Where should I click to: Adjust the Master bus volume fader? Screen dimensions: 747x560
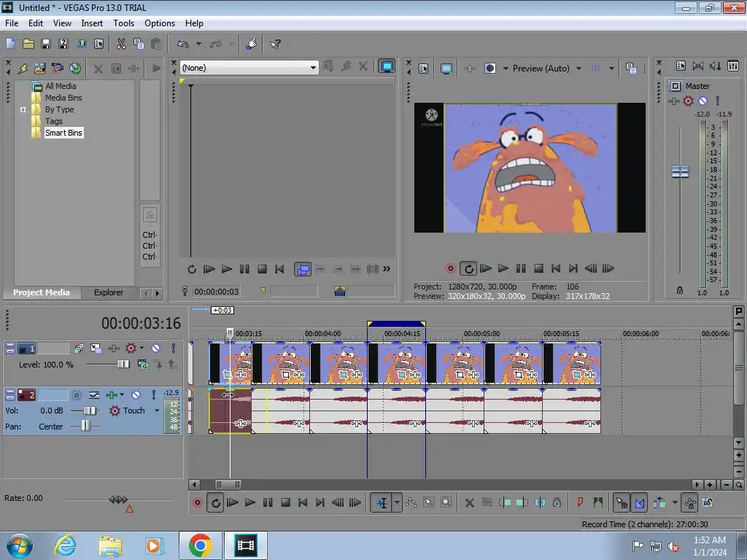point(680,171)
